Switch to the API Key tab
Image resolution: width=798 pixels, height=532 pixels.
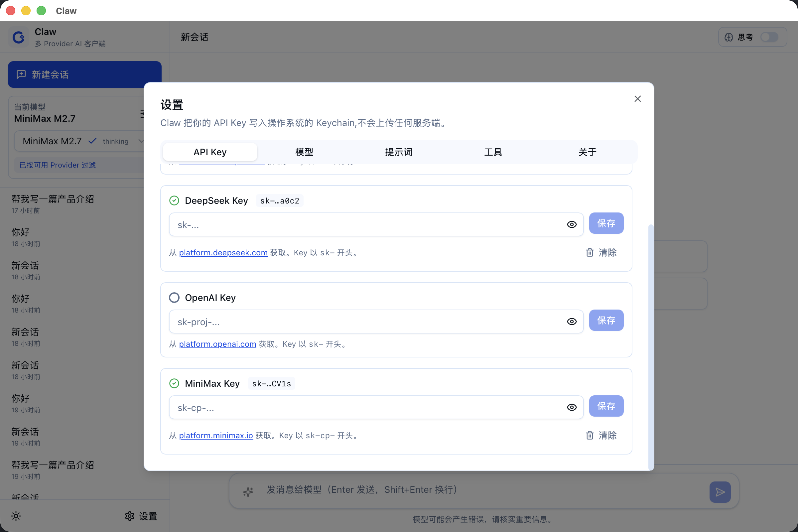(210, 152)
